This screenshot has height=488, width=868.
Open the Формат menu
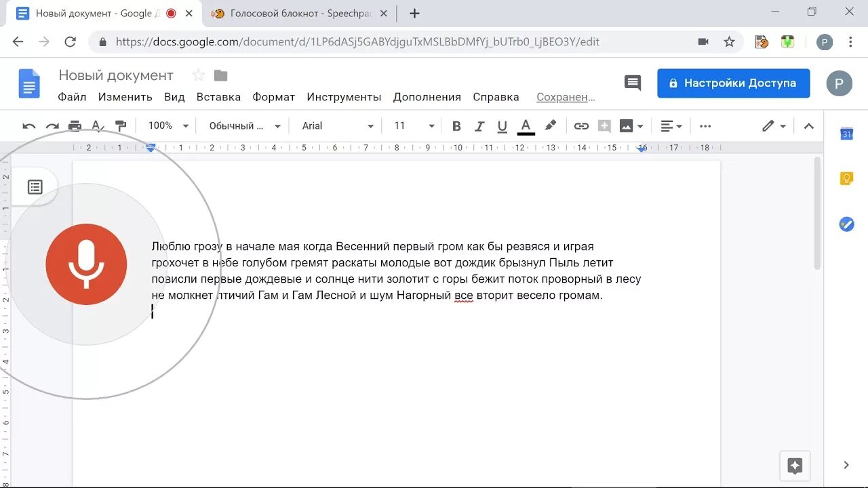pyautogui.click(x=273, y=97)
